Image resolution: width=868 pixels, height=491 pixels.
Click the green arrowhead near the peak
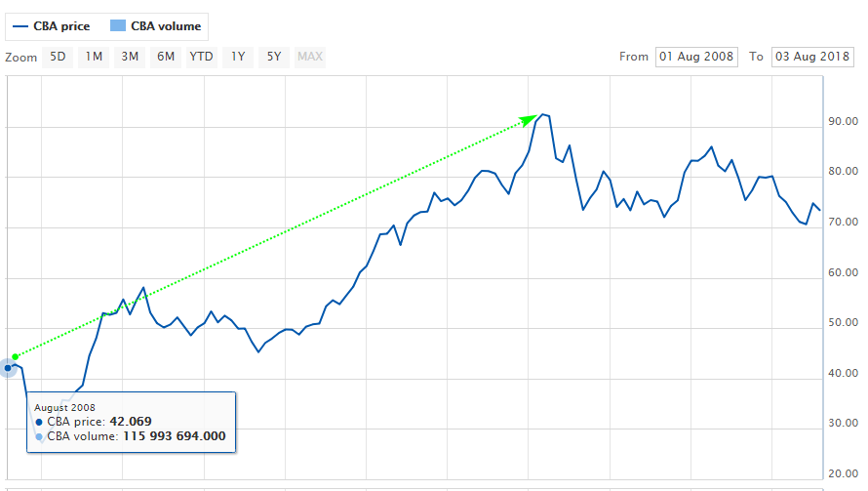[x=530, y=119]
